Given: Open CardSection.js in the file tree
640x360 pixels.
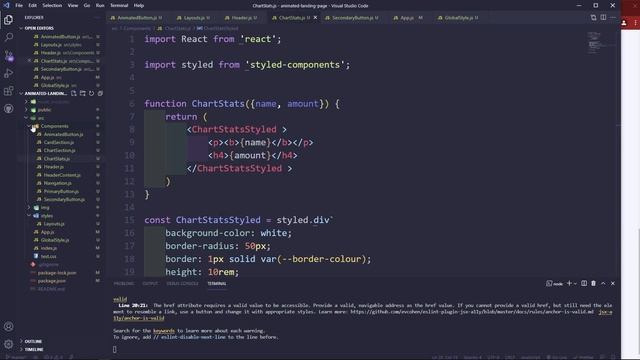Looking at the screenshot, I should [59, 142].
